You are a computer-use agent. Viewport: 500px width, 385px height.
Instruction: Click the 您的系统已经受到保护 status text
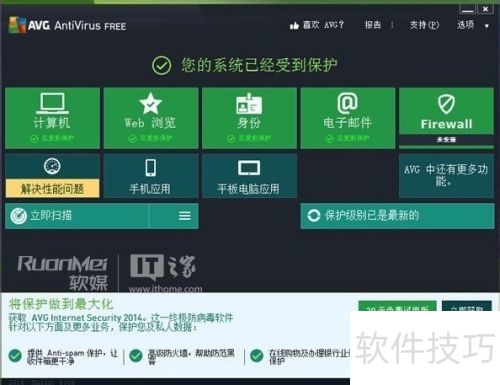click(259, 65)
